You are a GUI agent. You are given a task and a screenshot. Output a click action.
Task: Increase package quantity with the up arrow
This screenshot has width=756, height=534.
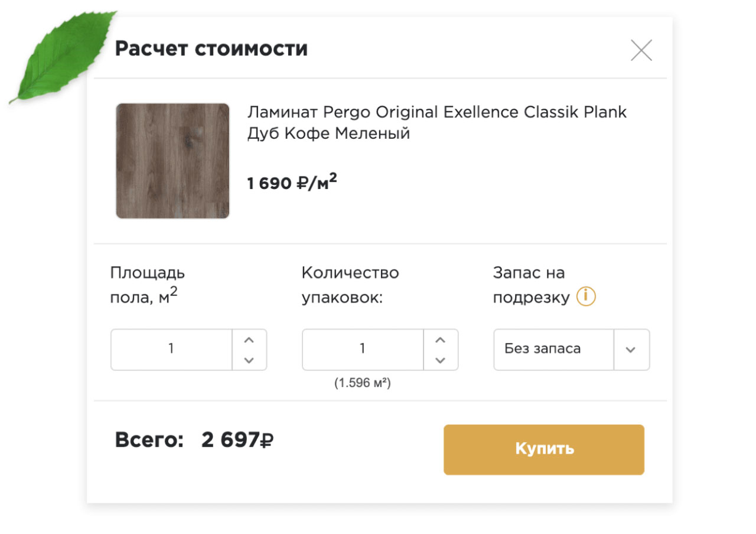click(440, 340)
